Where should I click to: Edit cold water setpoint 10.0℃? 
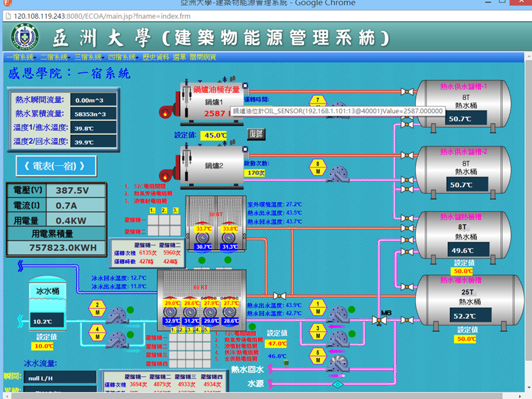pos(42,346)
